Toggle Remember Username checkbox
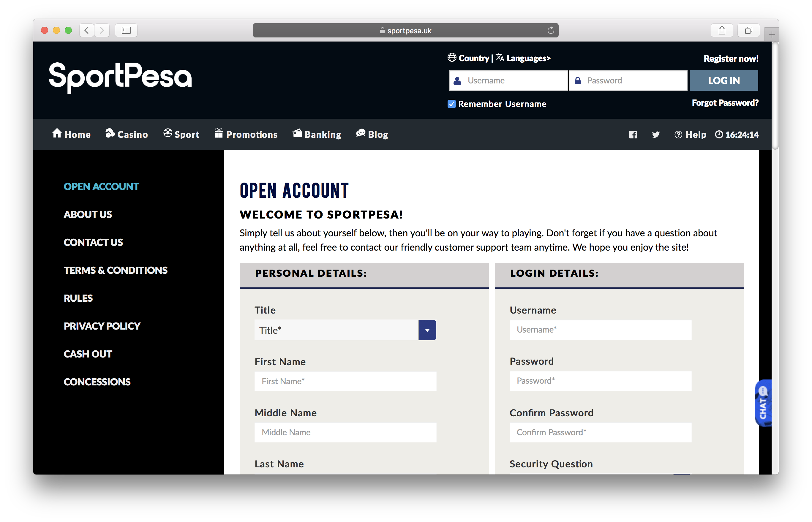This screenshot has height=522, width=812. [451, 104]
